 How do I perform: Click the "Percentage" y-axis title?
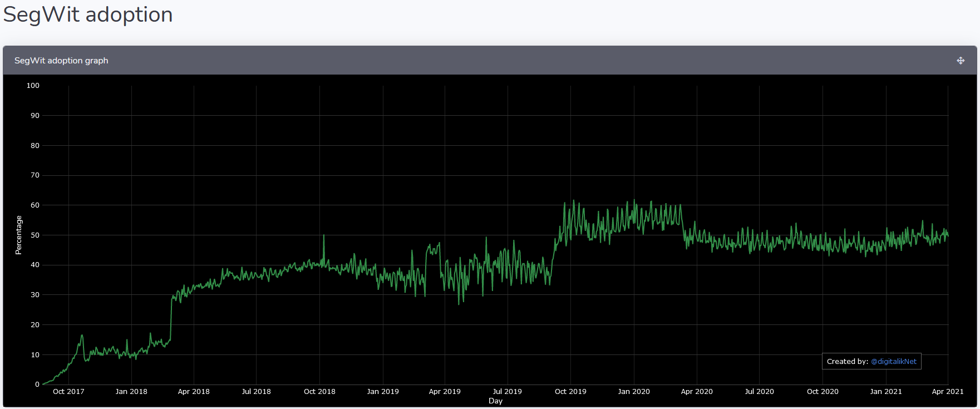19,235
